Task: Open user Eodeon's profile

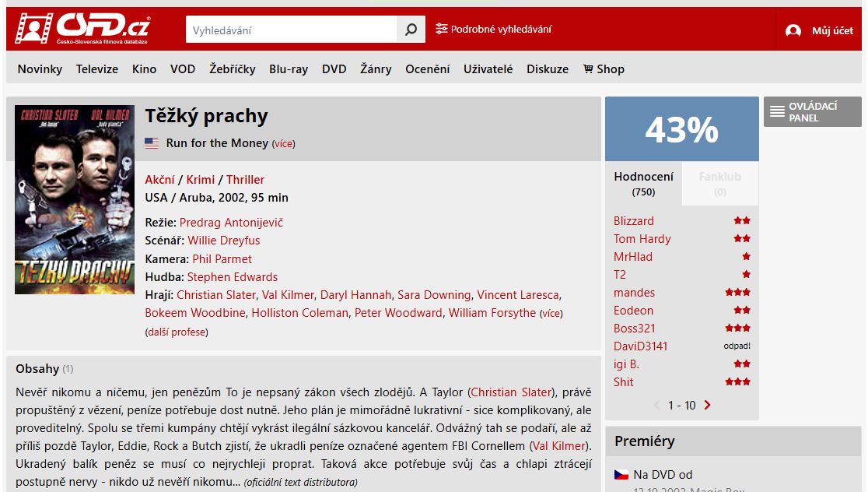Action: pos(633,311)
